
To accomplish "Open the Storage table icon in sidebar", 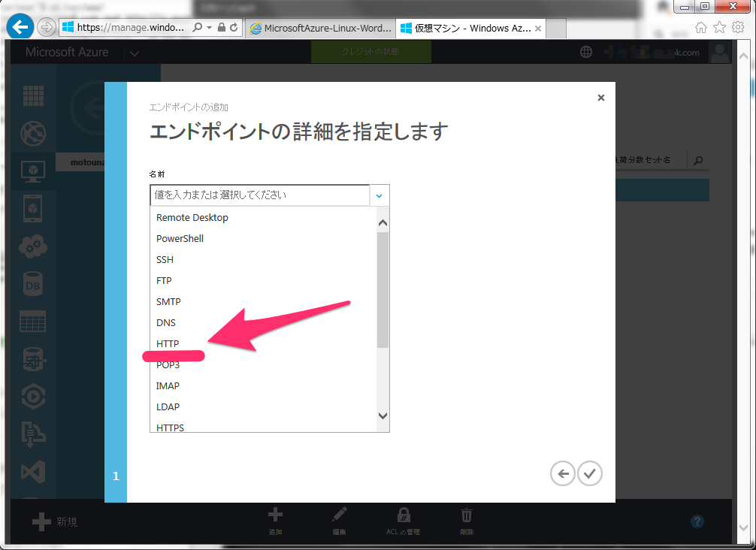I will pyautogui.click(x=33, y=321).
